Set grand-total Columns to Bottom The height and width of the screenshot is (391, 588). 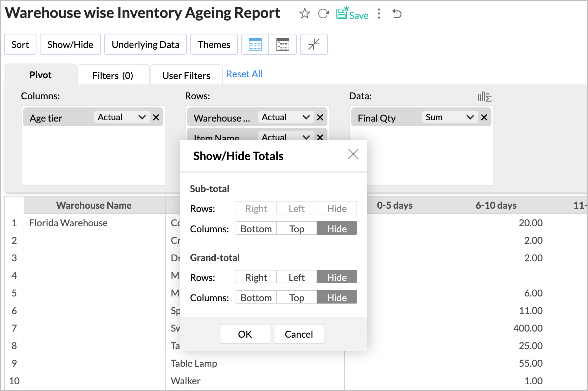pos(256,297)
